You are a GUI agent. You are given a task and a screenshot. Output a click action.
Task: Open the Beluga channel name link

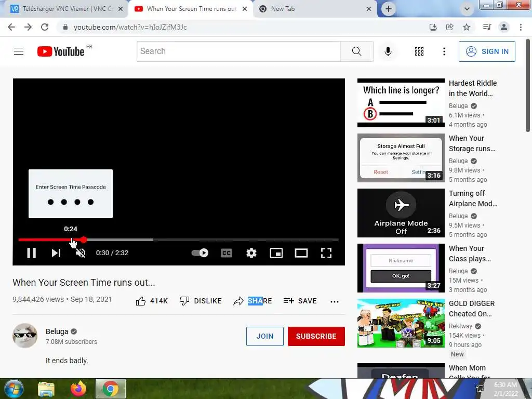click(x=57, y=331)
